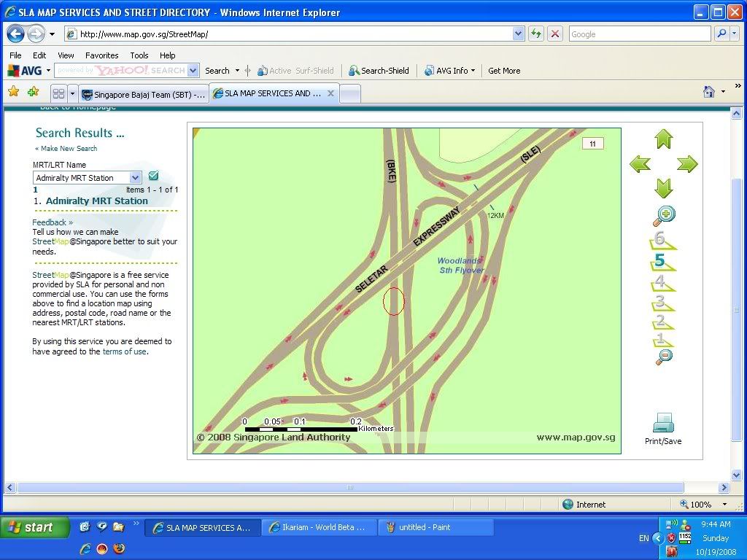Expand AVG Info dropdown
This screenshot has width=747, height=560.
pos(473,71)
